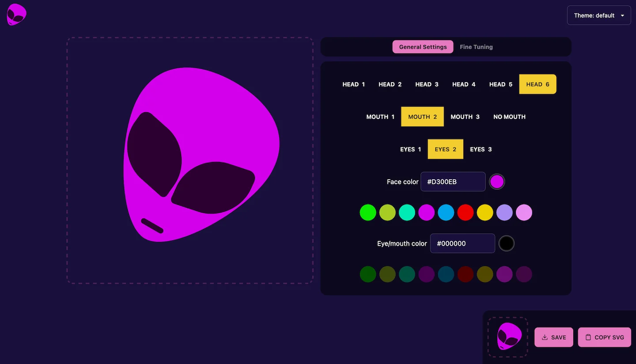
Task: Open the black eye/mouth color picker circle
Action: [x=507, y=243]
